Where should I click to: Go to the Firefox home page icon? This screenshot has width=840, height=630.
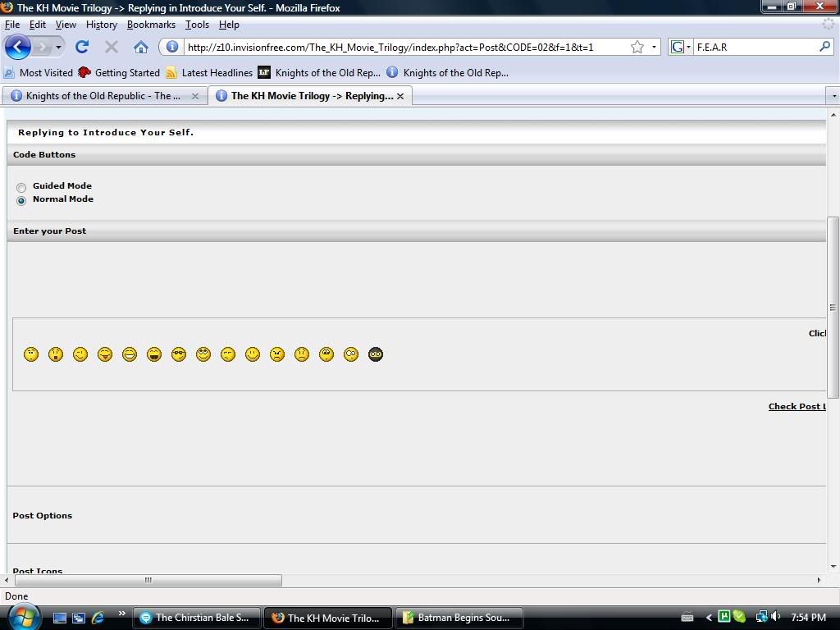click(x=141, y=47)
